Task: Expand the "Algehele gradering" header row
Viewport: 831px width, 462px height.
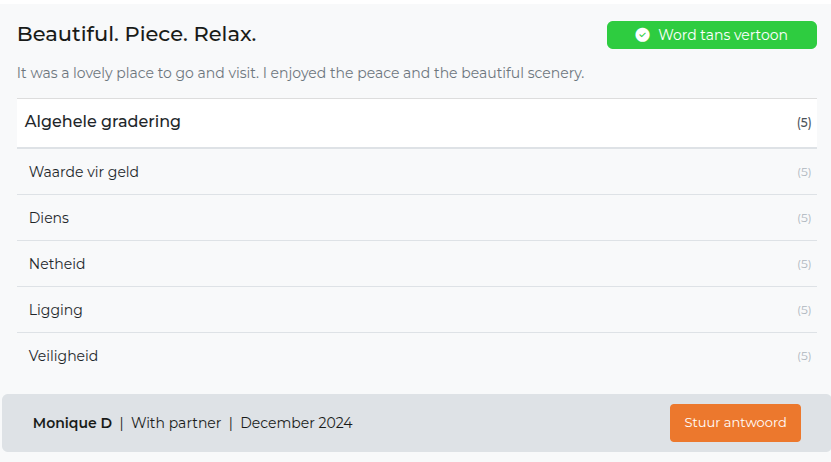Action: point(103,122)
